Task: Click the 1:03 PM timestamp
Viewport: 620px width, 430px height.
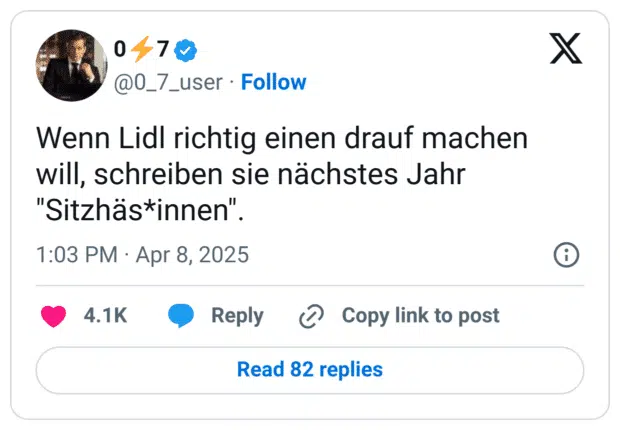Action: tap(77, 254)
